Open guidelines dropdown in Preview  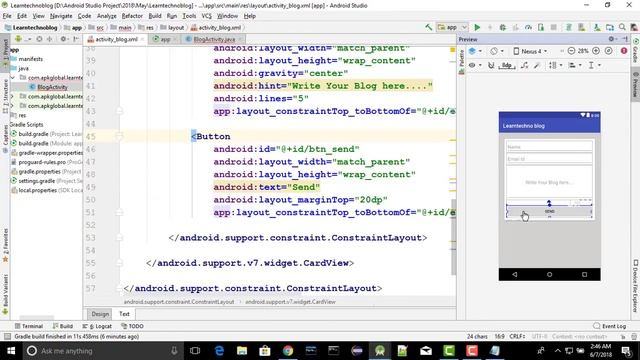(594, 65)
